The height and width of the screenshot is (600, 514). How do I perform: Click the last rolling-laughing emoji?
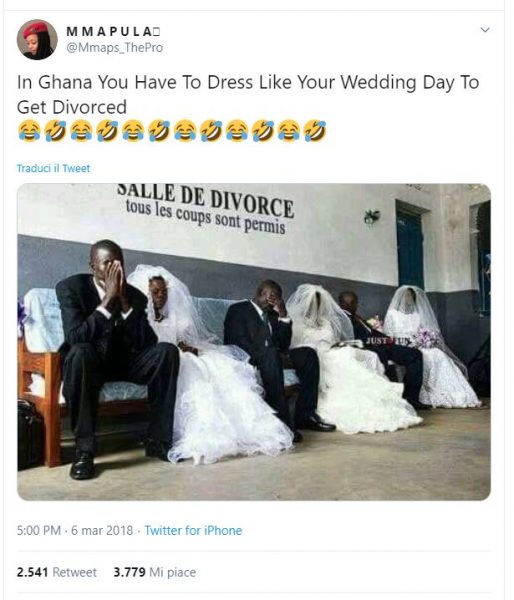click(315, 131)
